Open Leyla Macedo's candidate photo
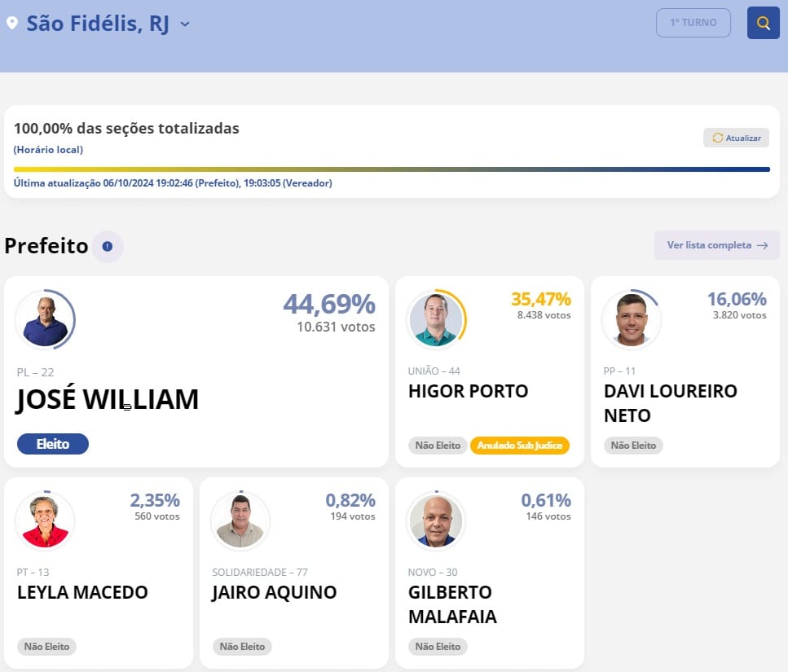The height and width of the screenshot is (672, 788). click(46, 520)
